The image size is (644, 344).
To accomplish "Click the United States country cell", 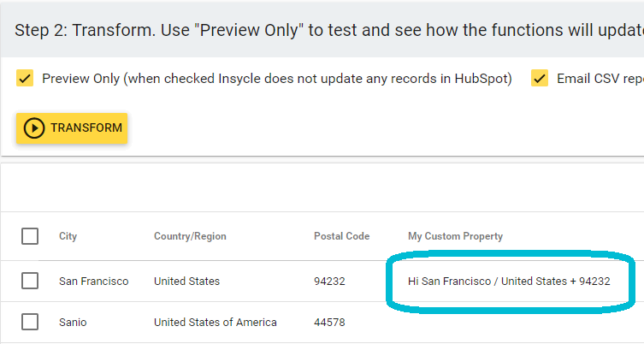I will [186, 281].
